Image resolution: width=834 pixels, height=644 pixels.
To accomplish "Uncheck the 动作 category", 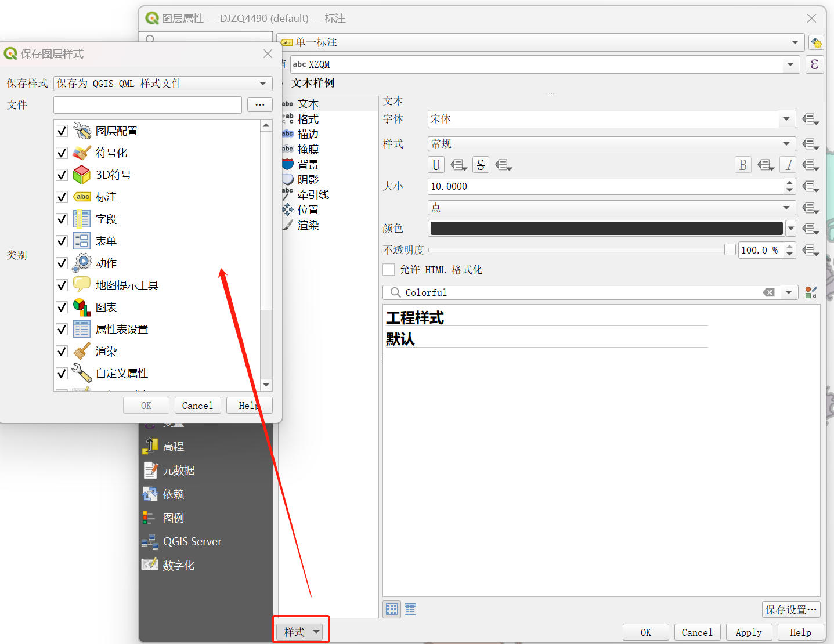I will [x=62, y=263].
